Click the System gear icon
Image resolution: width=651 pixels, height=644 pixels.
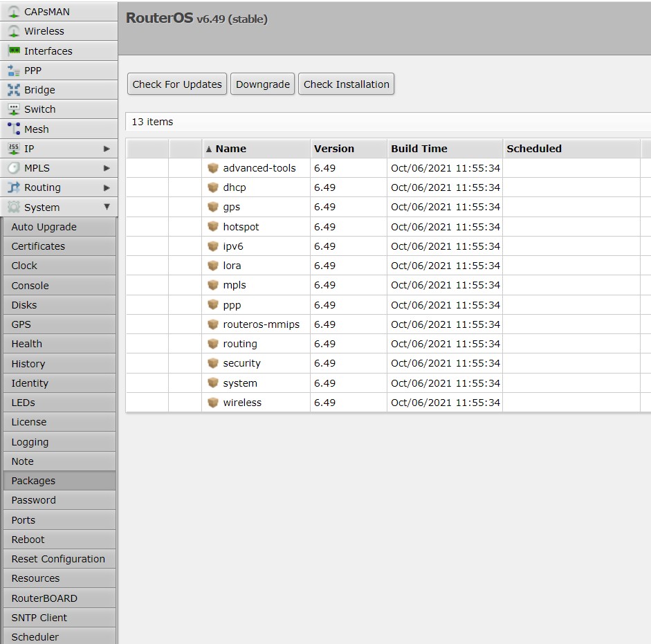coord(14,207)
